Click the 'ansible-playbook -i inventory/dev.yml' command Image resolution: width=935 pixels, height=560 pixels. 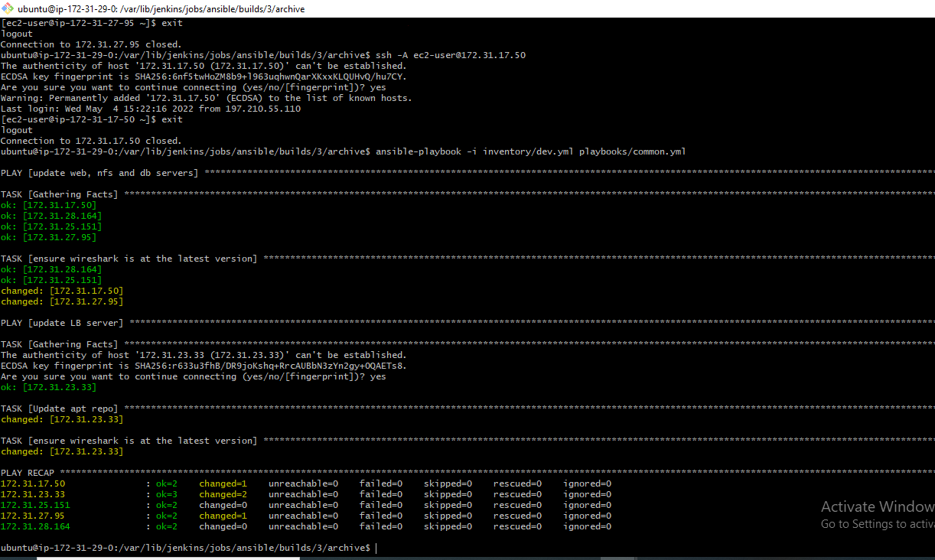[531, 151]
